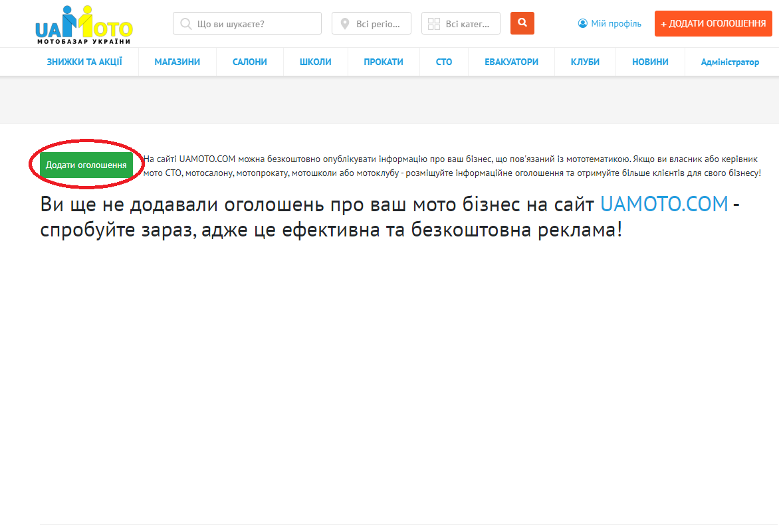Click the grid icon in category field

click(434, 24)
